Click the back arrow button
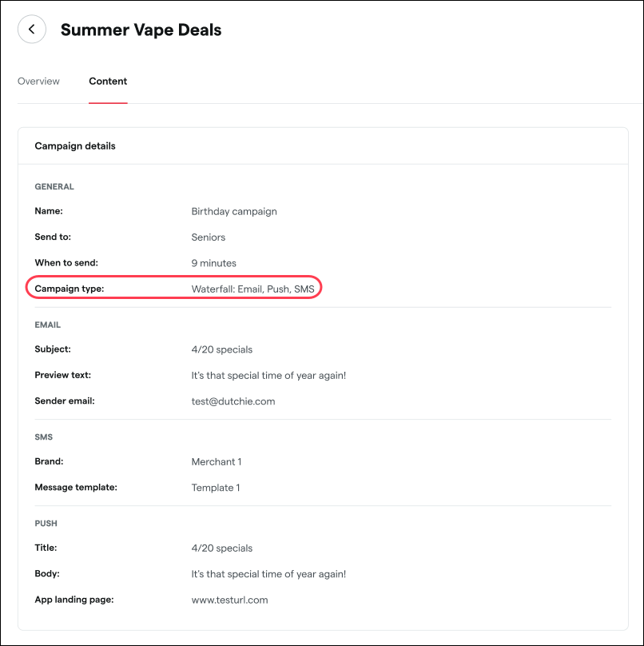Viewport: 644px width, 646px height. 32,30
